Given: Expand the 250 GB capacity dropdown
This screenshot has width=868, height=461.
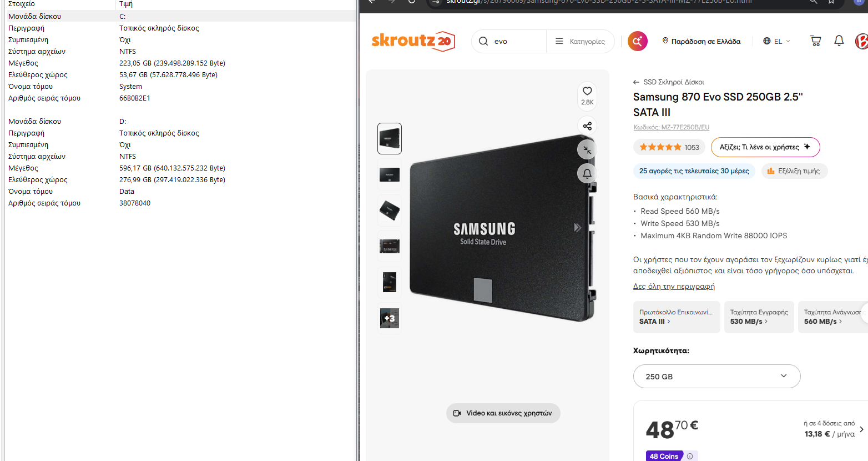Looking at the screenshot, I should pyautogui.click(x=716, y=377).
